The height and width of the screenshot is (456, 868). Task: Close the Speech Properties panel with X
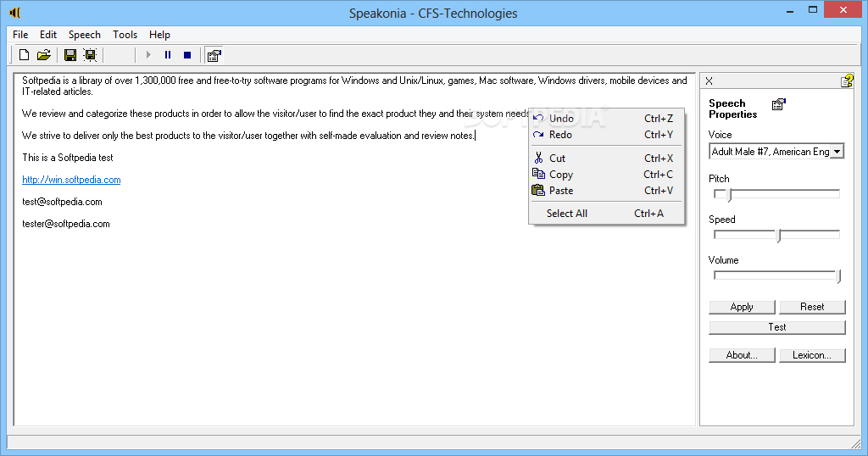tap(709, 81)
